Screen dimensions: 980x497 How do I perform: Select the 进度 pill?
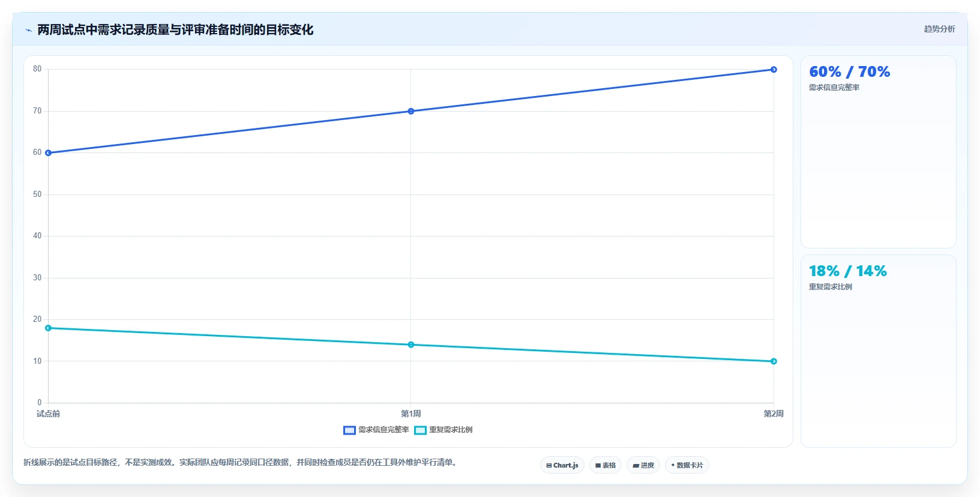[643, 465]
